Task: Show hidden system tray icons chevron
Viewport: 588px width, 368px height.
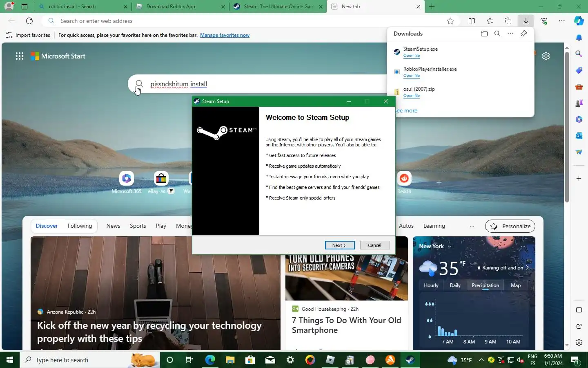Action: (481, 360)
